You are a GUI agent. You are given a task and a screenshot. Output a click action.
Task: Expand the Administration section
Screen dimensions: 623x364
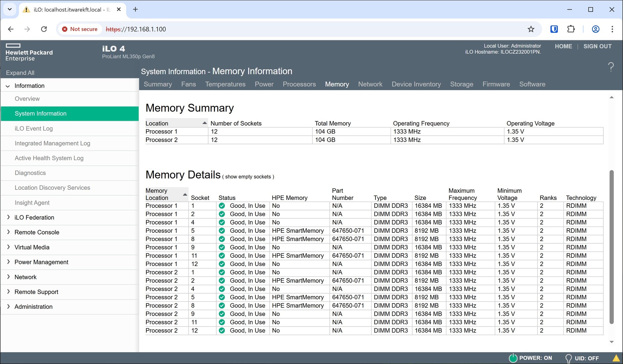tap(33, 307)
